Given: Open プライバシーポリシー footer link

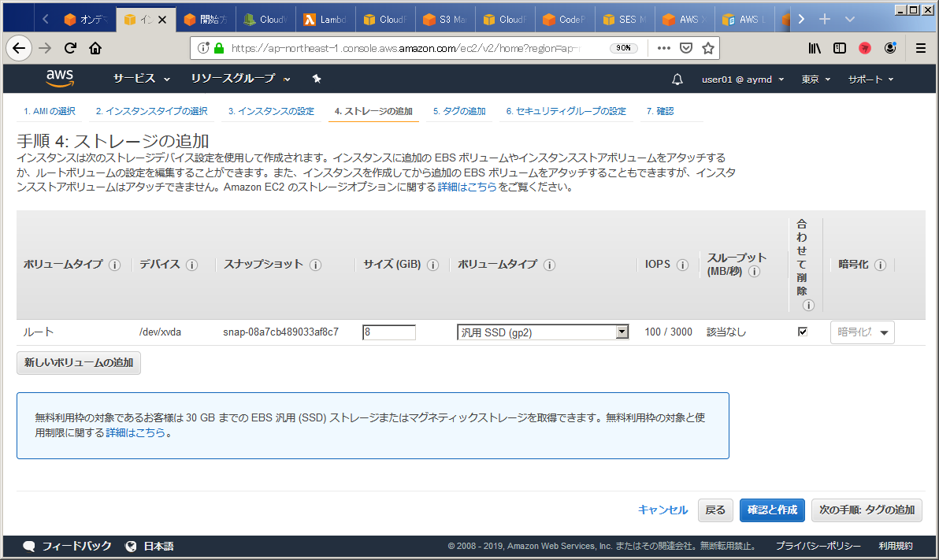Looking at the screenshot, I should tap(818, 547).
